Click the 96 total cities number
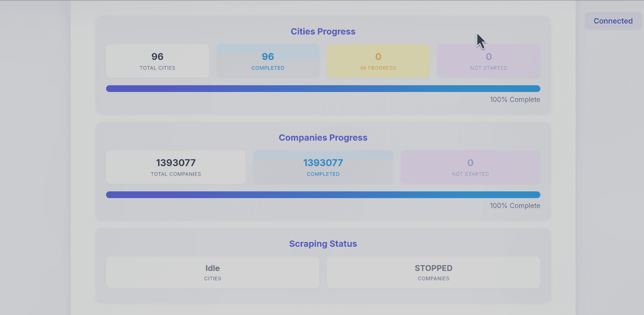The image size is (644, 315). 157,57
